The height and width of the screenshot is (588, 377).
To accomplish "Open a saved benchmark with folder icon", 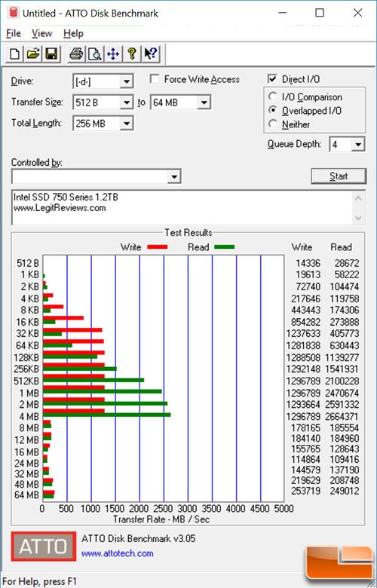I will (x=33, y=54).
